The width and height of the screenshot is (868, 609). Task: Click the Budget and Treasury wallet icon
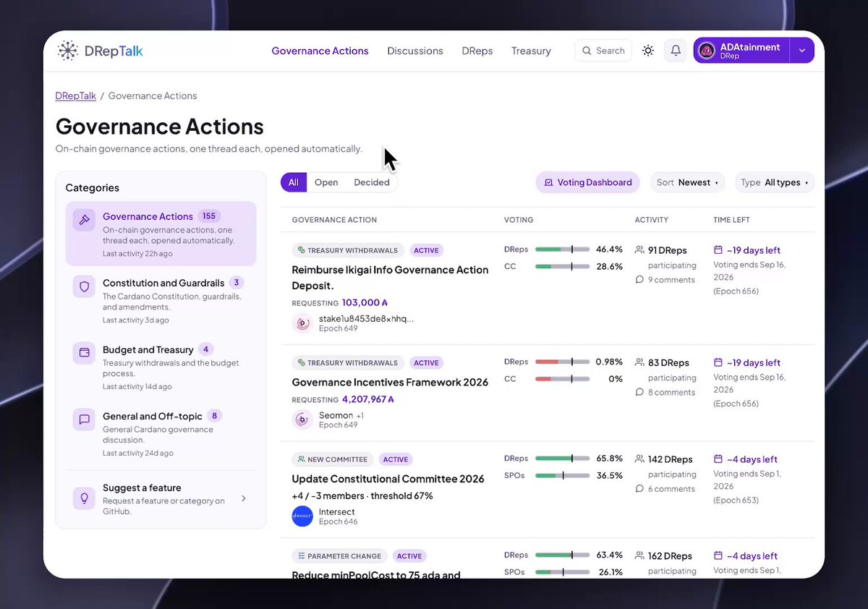[x=84, y=353]
